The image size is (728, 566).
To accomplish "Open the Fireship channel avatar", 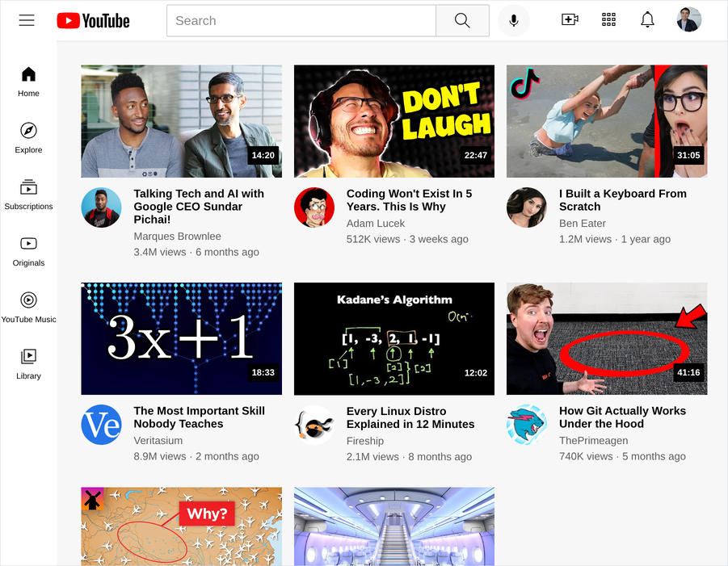I will click(314, 425).
